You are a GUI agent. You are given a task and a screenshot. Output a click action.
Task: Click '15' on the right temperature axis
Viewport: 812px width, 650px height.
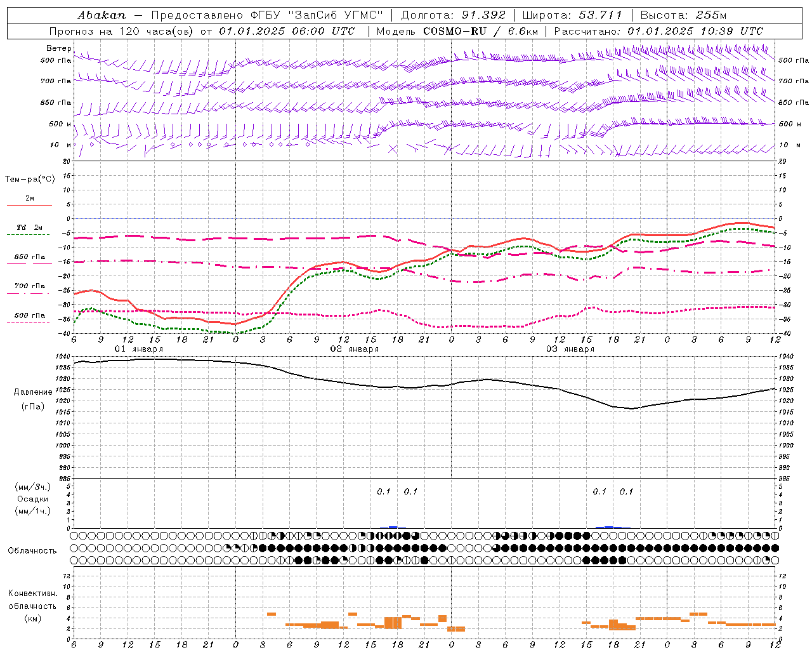point(782,176)
